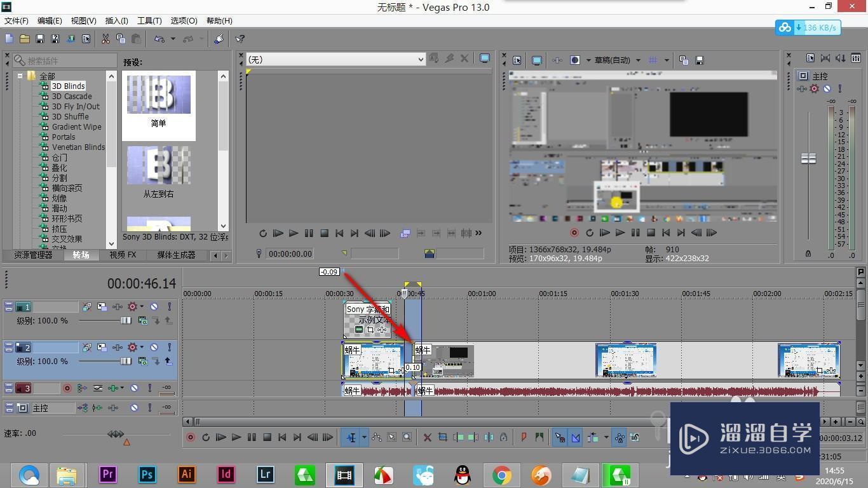Toggle external monitor preview in video preview

pyautogui.click(x=537, y=60)
